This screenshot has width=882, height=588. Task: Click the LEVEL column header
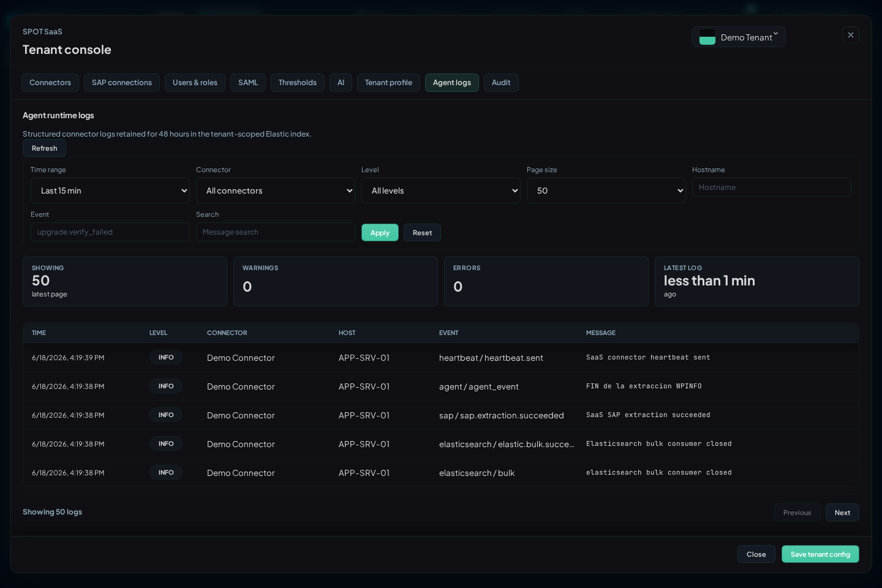(158, 333)
